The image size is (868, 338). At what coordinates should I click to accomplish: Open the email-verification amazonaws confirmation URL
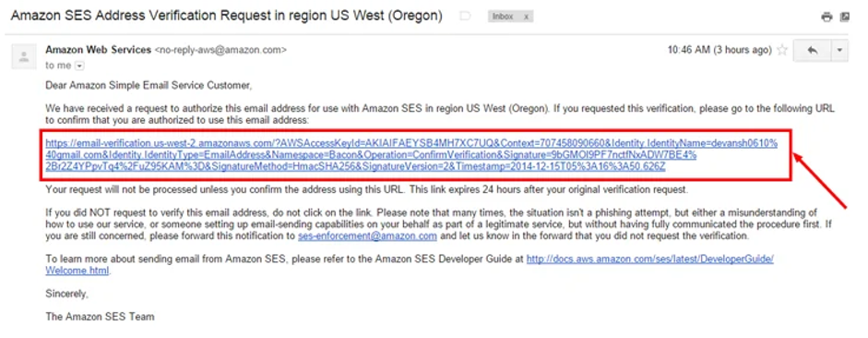[411, 155]
